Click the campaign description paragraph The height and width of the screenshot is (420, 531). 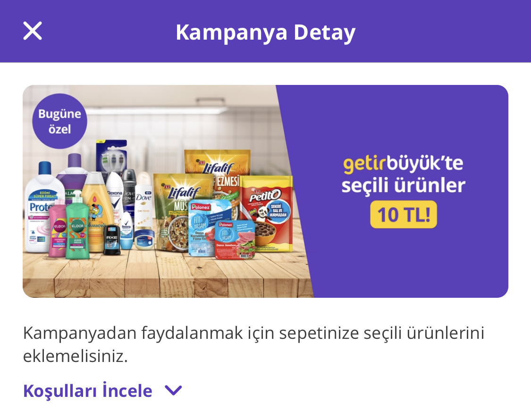click(253, 344)
